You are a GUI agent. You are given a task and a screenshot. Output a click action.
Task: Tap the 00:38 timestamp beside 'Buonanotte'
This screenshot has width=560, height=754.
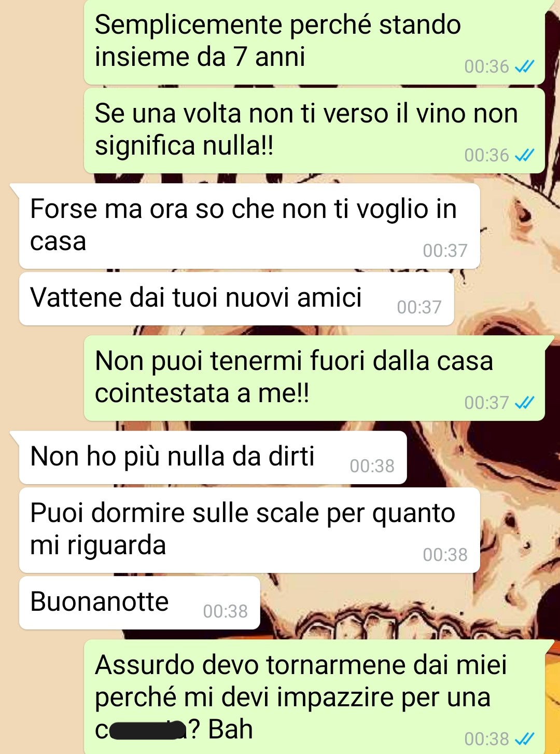pyautogui.click(x=225, y=611)
